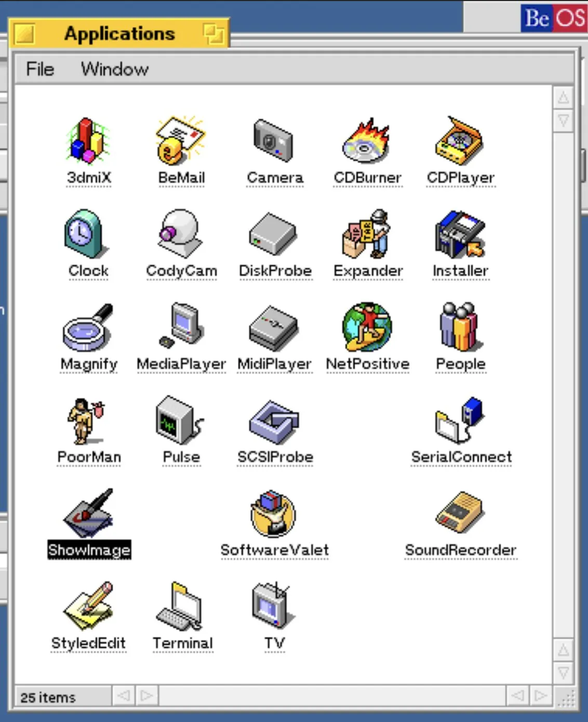Select the Camera application icon
Viewport: 588px width, 722px height.
(274, 141)
